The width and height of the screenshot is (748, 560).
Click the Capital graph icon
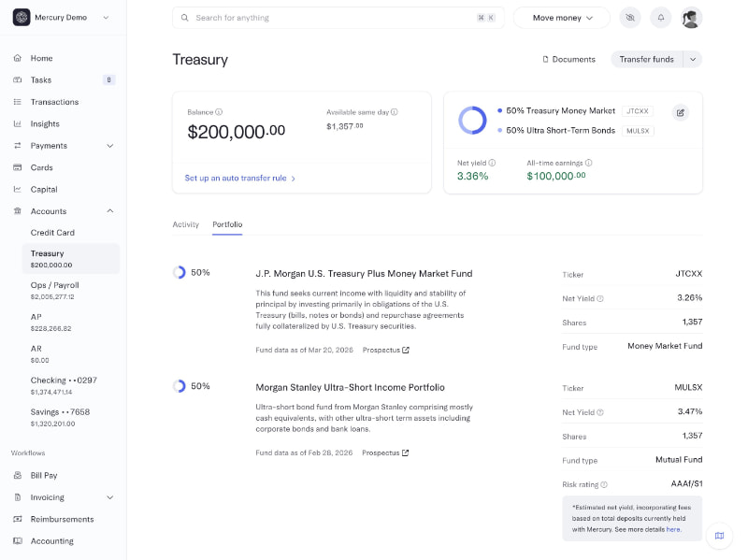pyautogui.click(x=18, y=190)
